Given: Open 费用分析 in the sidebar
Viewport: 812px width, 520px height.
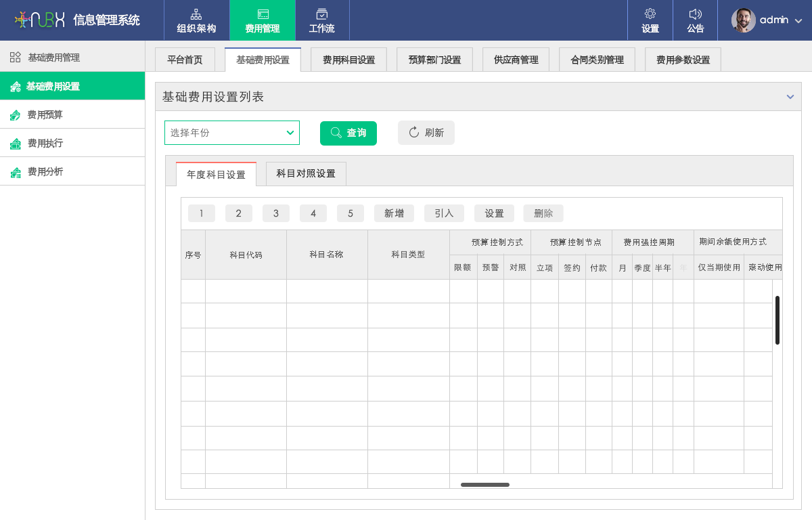Looking at the screenshot, I should point(45,172).
